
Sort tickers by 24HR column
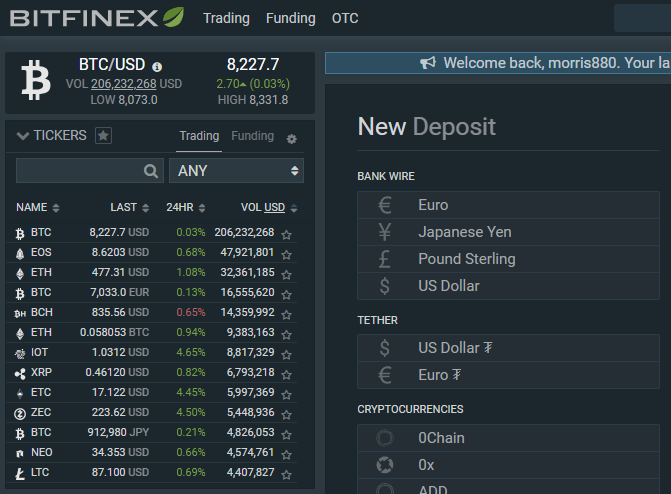click(x=186, y=208)
